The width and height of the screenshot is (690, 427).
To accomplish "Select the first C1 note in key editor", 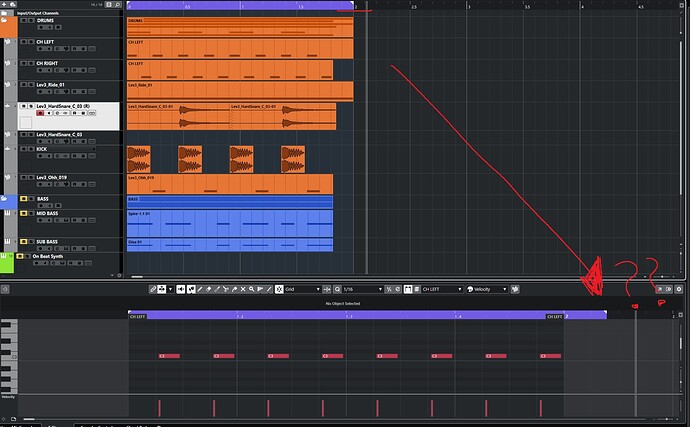I will point(169,356).
